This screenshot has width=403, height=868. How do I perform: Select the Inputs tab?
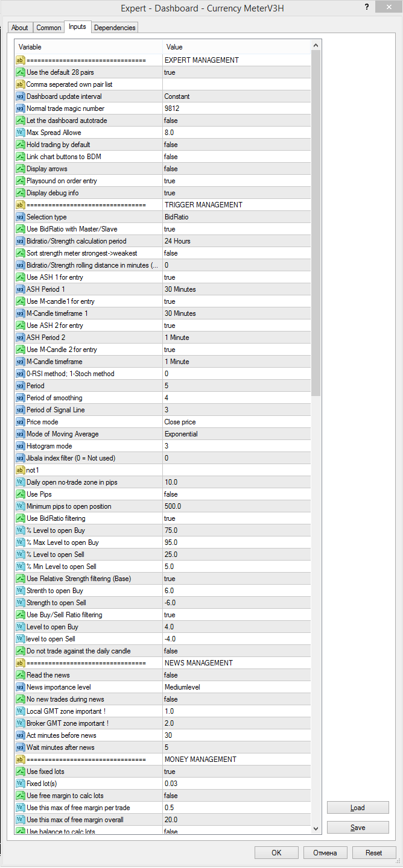click(77, 27)
